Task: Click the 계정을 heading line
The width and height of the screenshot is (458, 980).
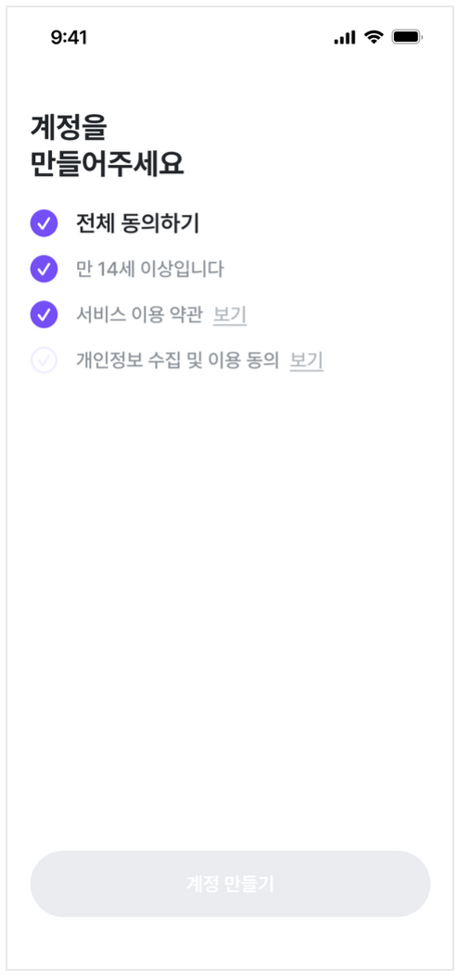Action: pyautogui.click(x=69, y=128)
